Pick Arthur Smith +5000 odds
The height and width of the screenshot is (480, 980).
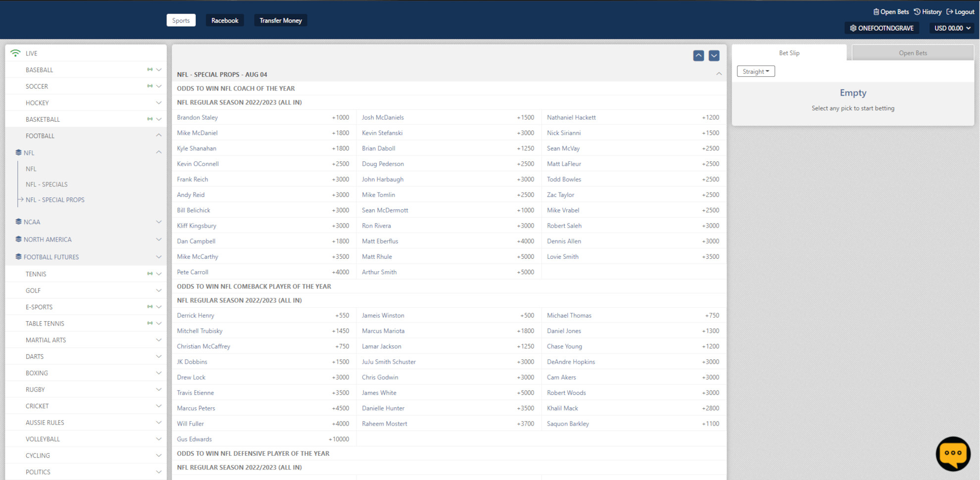pos(448,272)
